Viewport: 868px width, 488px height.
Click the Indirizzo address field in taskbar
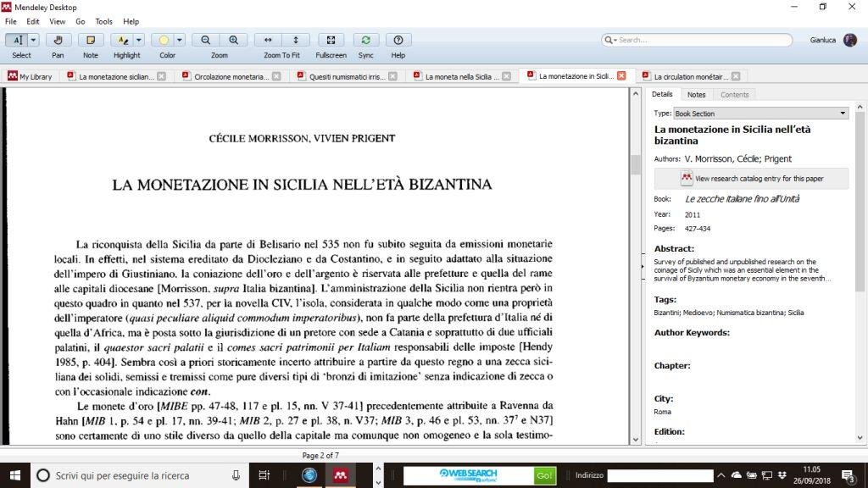pos(660,475)
